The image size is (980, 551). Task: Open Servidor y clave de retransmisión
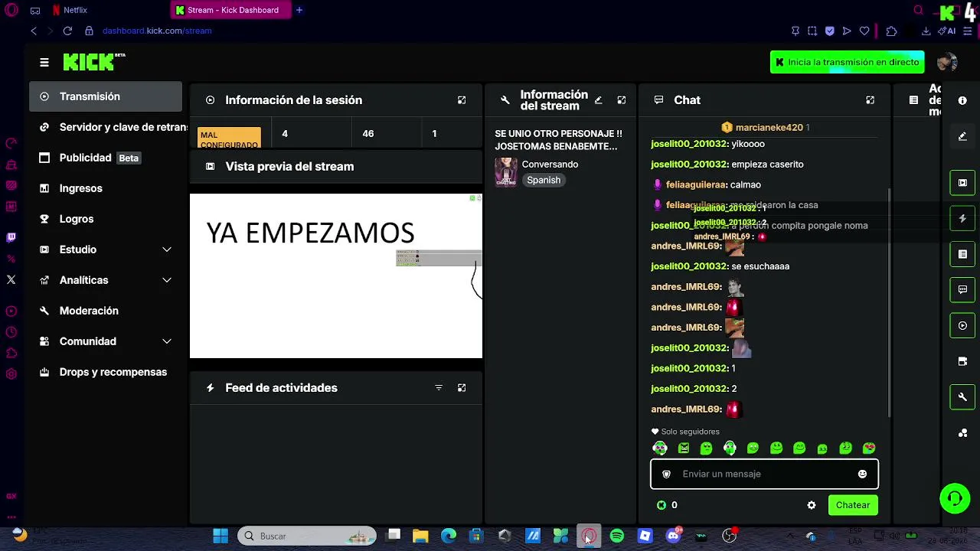[109, 127]
